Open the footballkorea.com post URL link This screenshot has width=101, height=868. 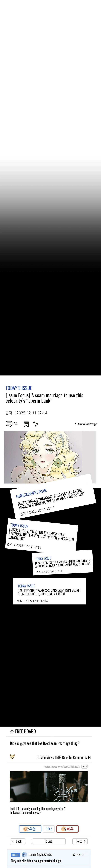(62, 767)
